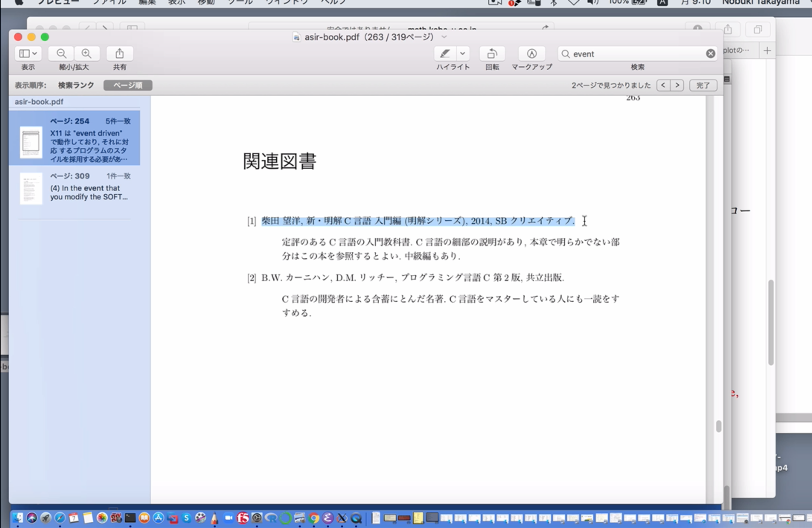
Task: Open the ファイル menu
Action: (109, 2)
